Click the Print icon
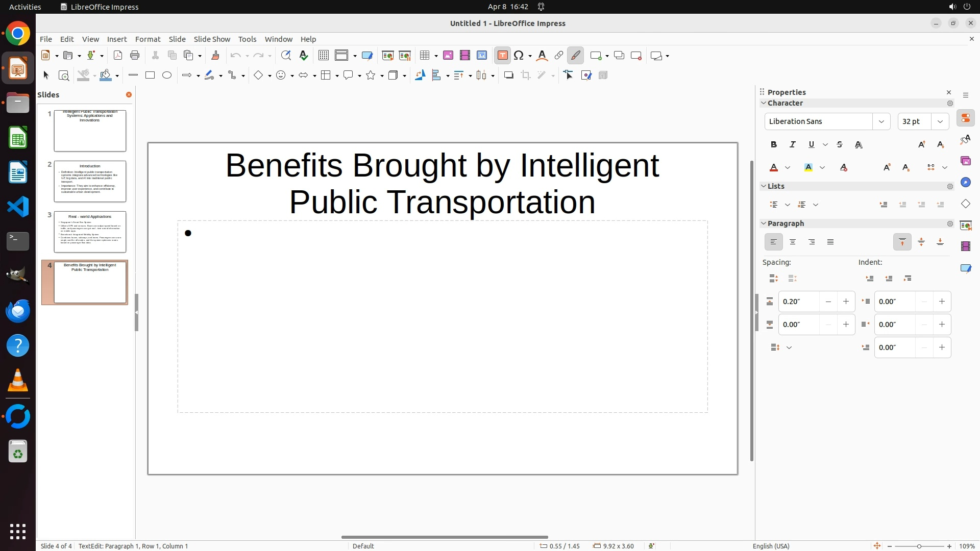 point(135,56)
